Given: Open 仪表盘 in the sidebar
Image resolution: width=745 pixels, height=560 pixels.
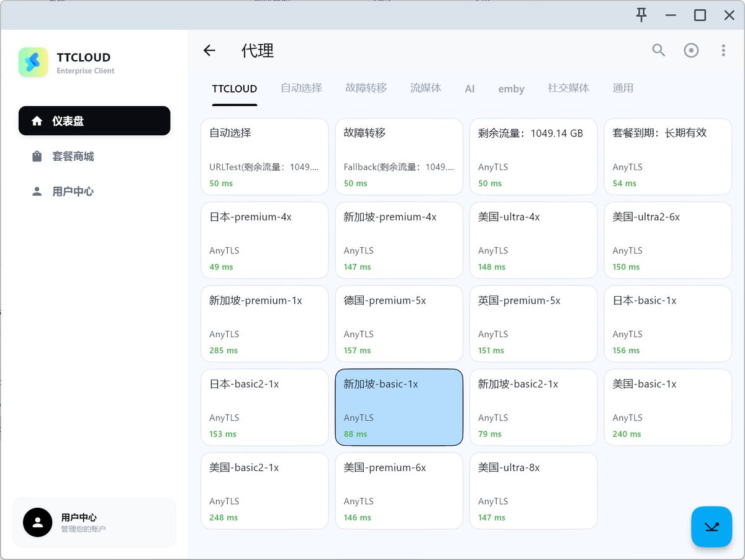Looking at the screenshot, I should tap(94, 120).
